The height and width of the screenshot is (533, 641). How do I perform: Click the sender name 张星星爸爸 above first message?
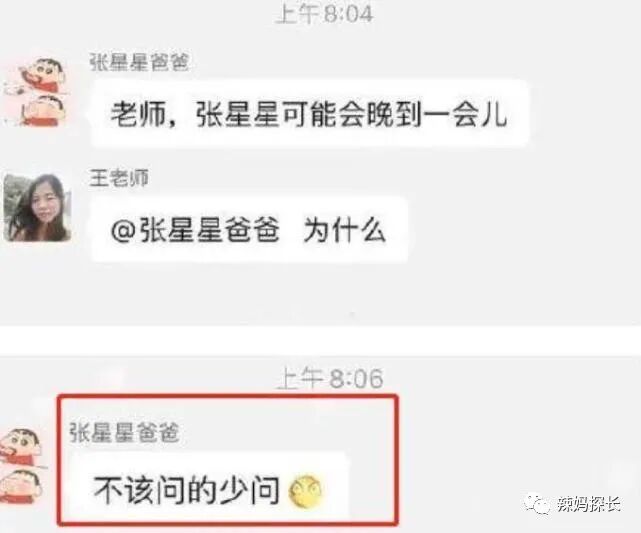tap(139, 63)
